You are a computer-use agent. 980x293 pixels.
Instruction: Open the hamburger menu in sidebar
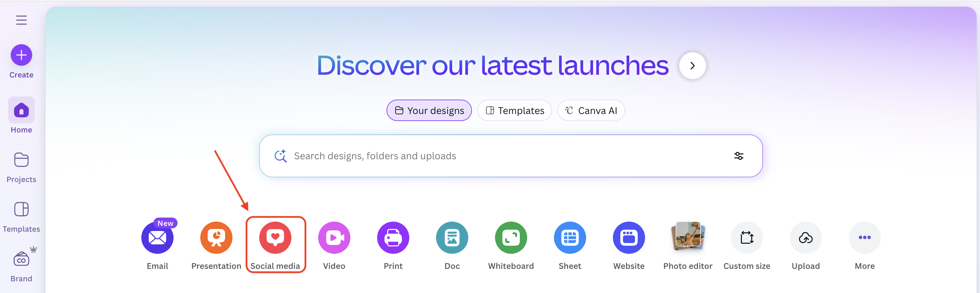coord(21,20)
